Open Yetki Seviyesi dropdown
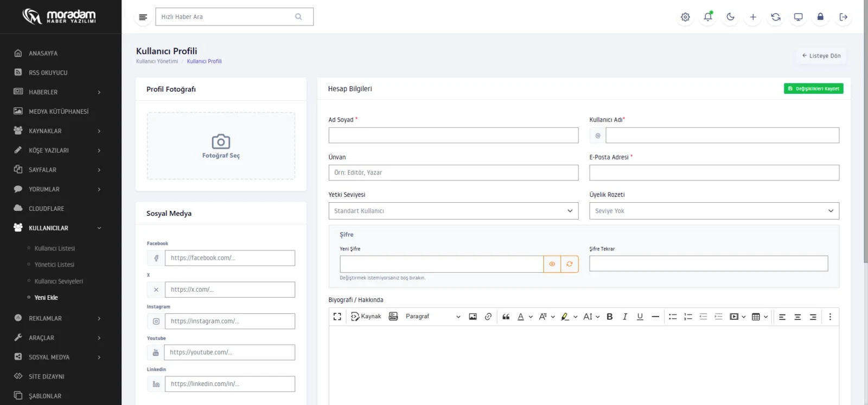 click(x=454, y=211)
